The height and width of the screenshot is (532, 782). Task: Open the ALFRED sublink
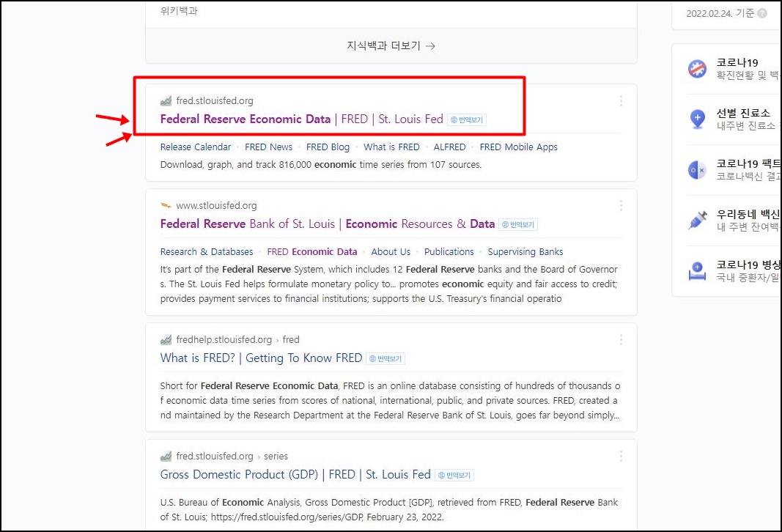point(449,147)
